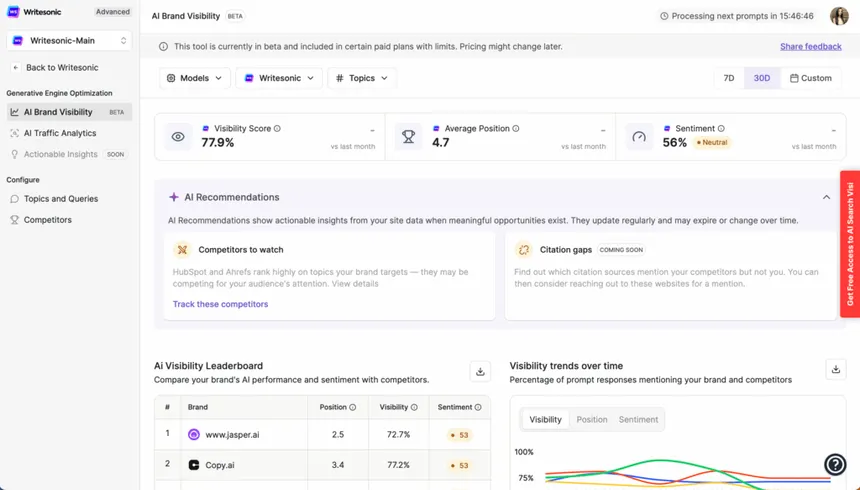Click Average Position info icon
The width and height of the screenshot is (860, 490).
pos(516,129)
